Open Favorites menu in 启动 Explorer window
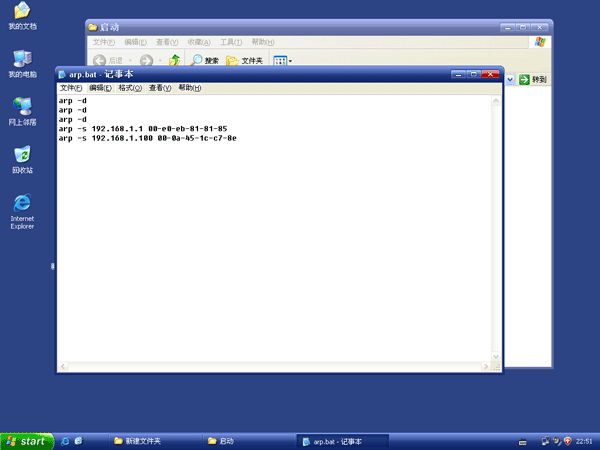Viewport: 600px width, 450px height. (199, 42)
